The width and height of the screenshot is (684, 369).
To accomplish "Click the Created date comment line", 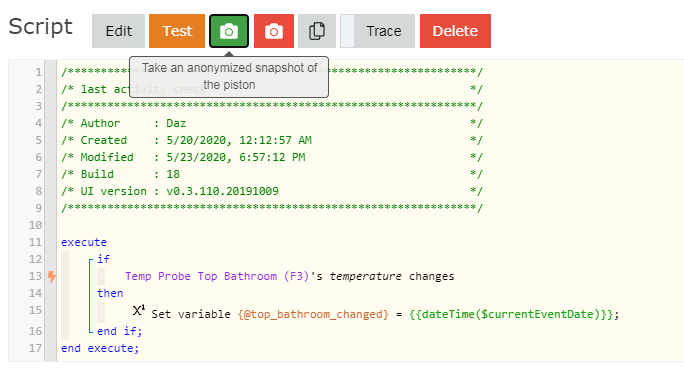I will pos(271,140).
